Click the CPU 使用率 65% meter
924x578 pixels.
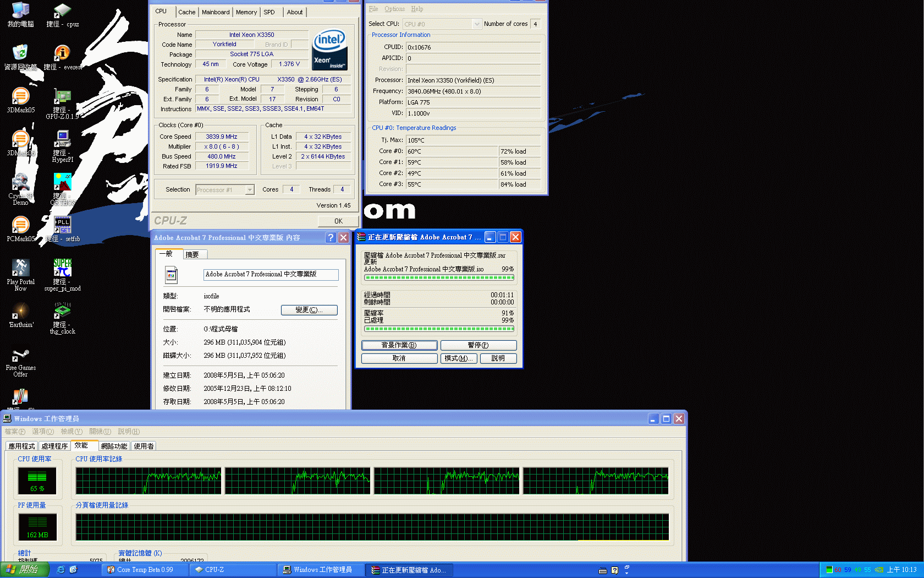point(37,480)
